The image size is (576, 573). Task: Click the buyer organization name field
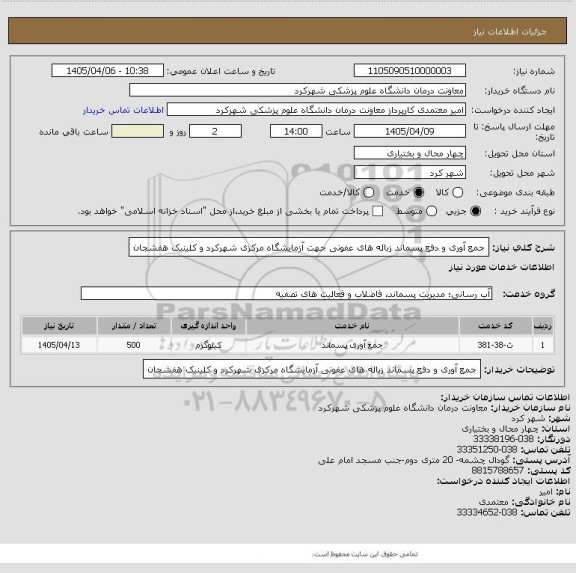[x=298, y=90]
